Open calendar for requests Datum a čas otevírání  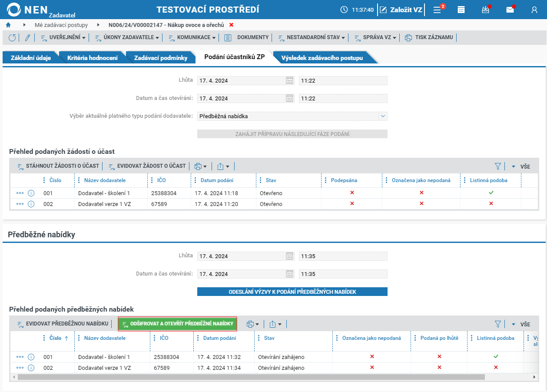point(290,98)
